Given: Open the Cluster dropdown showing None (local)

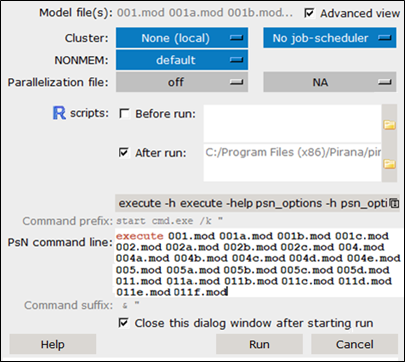Looking at the screenshot, I should (x=182, y=38).
